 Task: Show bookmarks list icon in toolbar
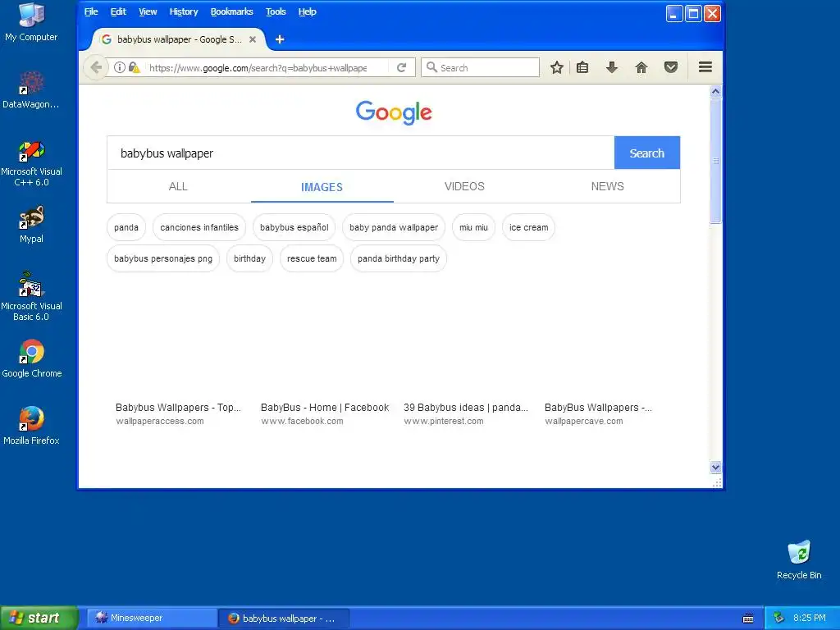582,67
